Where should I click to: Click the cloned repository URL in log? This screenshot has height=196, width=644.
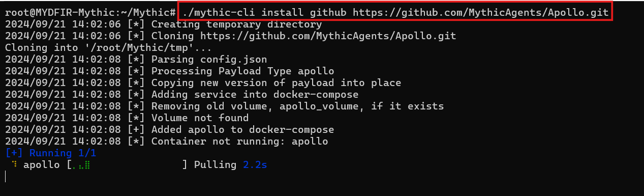tap(328, 36)
